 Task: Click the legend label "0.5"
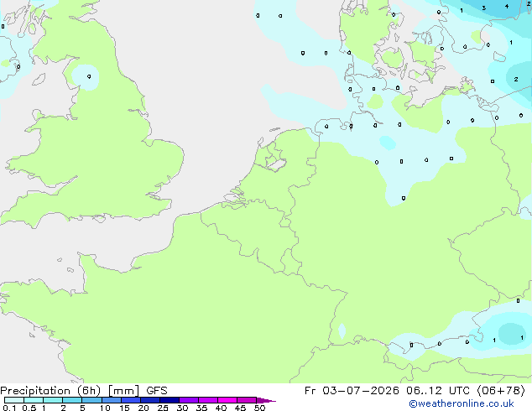[29, 408]
